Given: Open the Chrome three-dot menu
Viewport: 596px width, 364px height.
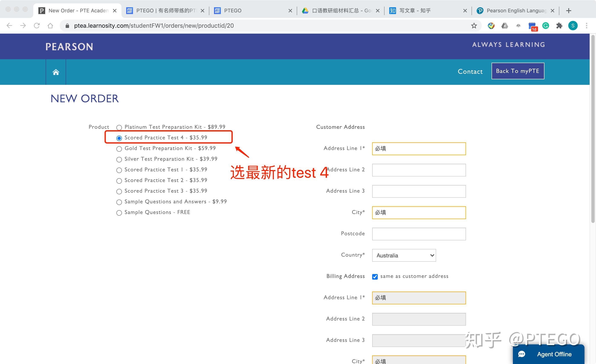Looking at the screenshot, I should (x=587, y=26).
